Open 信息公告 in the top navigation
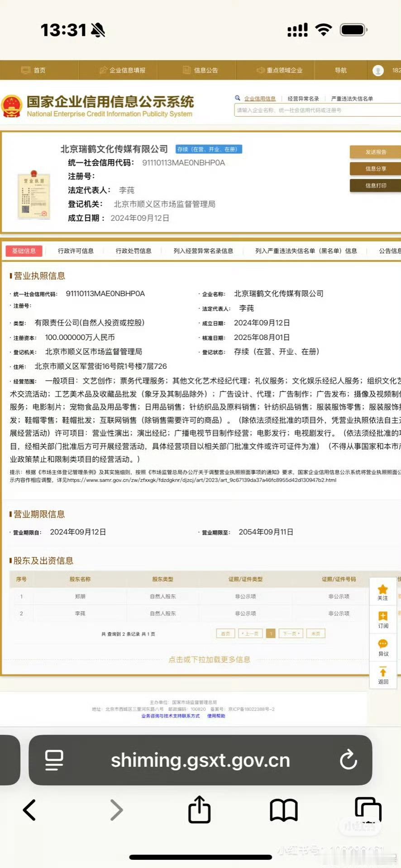401x868 pixels. click(x=200, y=70)
